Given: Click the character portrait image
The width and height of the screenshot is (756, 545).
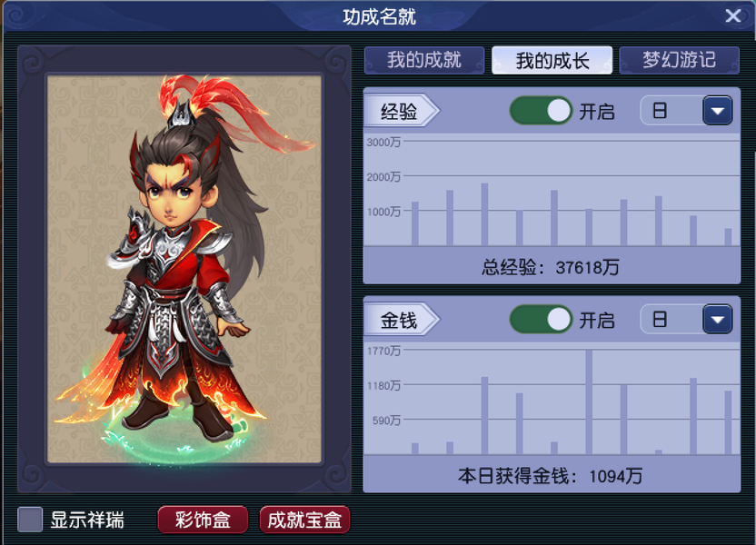Looking at the screenshot, I should [184, 268].
